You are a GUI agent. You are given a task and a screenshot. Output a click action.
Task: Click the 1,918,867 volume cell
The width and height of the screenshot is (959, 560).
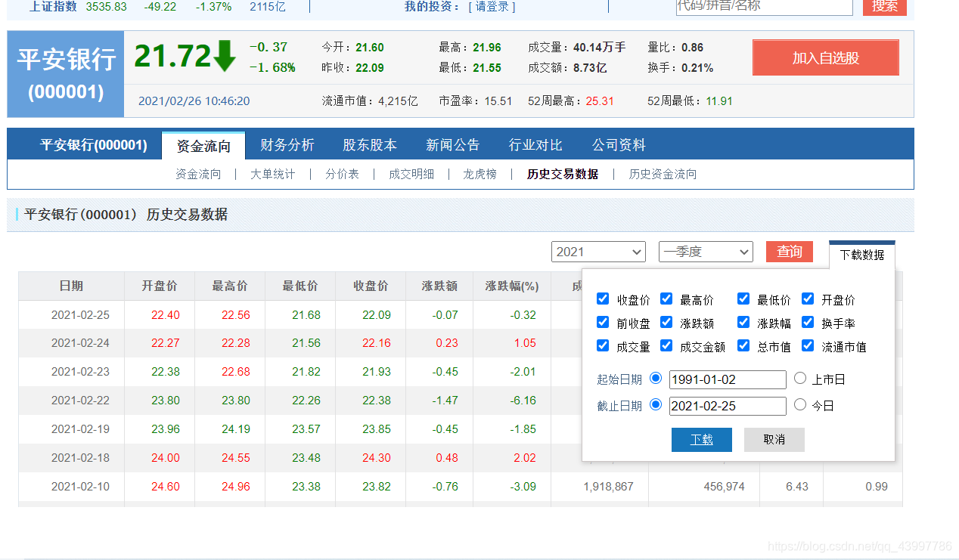(608, 486)
